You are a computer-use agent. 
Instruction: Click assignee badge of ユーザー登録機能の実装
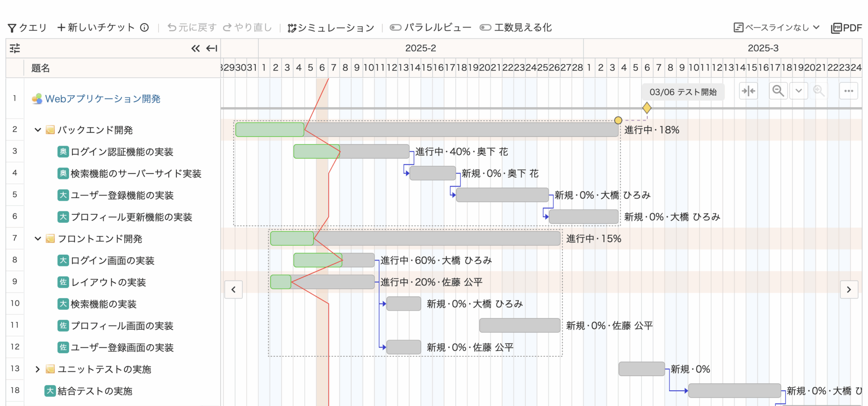pos(63,195)
